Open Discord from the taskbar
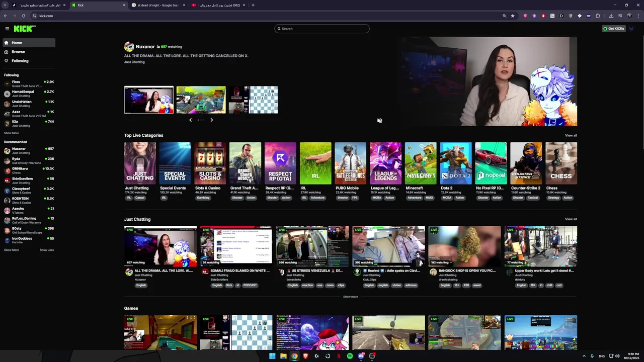The width and height of the screenshot is (644, 362). pos(361,356)
